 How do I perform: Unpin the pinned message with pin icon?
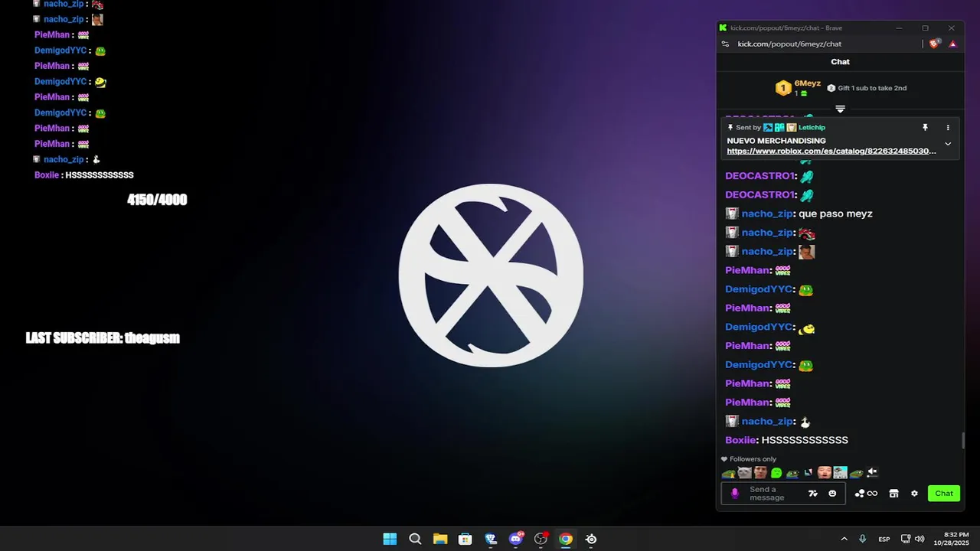point(925,128)
